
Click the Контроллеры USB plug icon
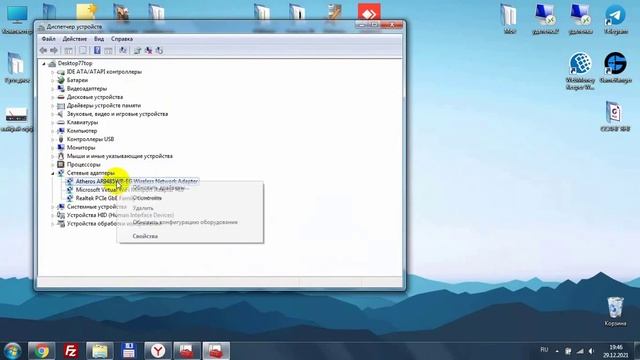pyautogui.click(x=61, y=139)
